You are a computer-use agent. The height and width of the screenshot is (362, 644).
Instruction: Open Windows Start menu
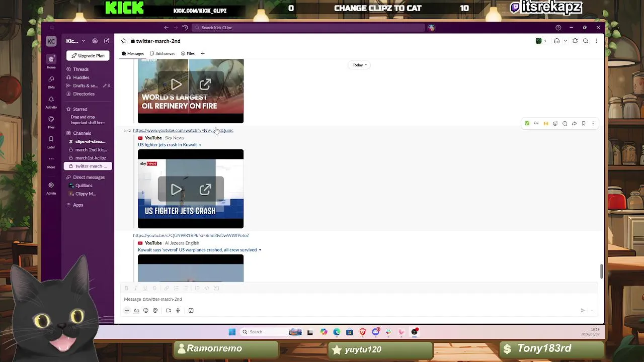[x=232, y=332]
